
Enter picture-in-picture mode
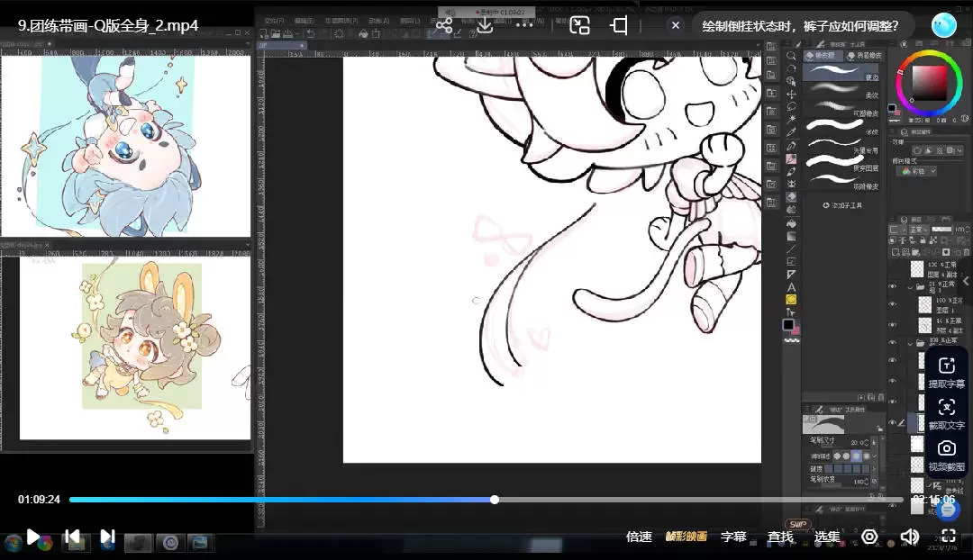[579, 25]
